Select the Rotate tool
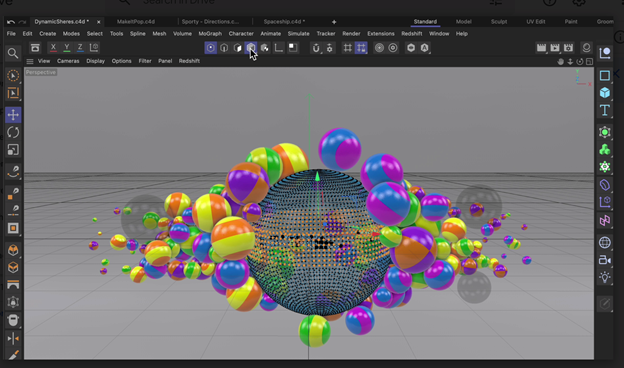Screen dimensions: 624x368 click(x=13, y=132)
